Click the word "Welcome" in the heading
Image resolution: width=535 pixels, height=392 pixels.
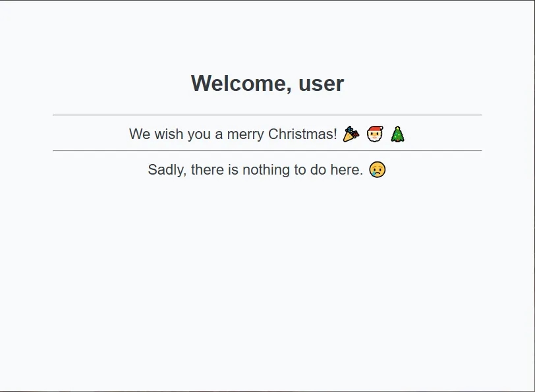tap(239, 84)
